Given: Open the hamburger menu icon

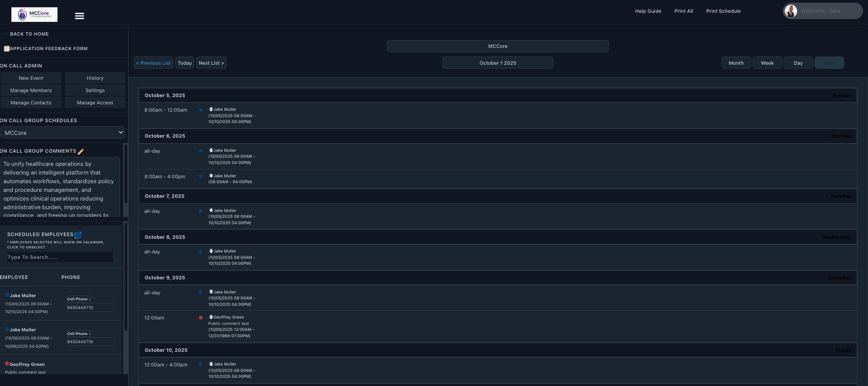Looking at the screenshot, I should click(x=79, y=16).
